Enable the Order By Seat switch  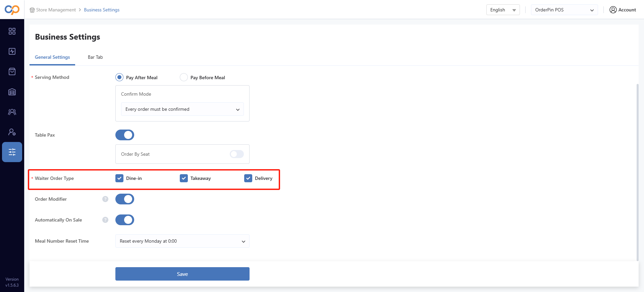(x=237, y=154)
